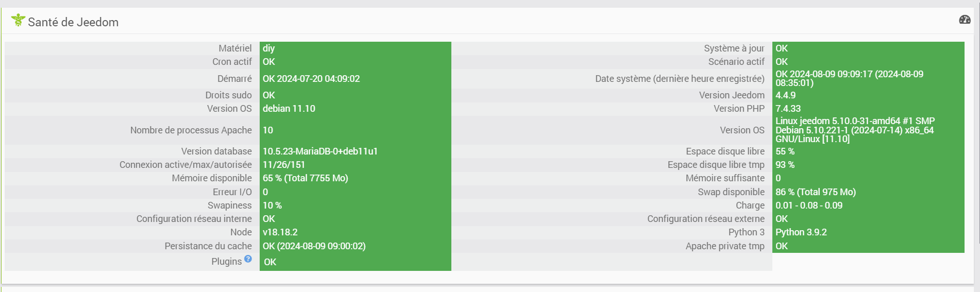The width and height of the screenshot is (980, 292).
Task: Select the Matériel diy value cell
Action: tap(356, 48)
